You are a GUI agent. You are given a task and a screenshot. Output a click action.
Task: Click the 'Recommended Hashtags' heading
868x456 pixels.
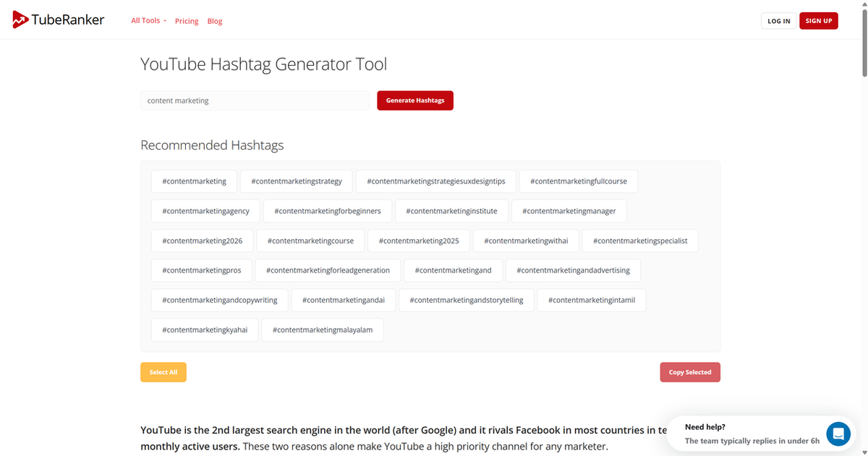point(212,145)
